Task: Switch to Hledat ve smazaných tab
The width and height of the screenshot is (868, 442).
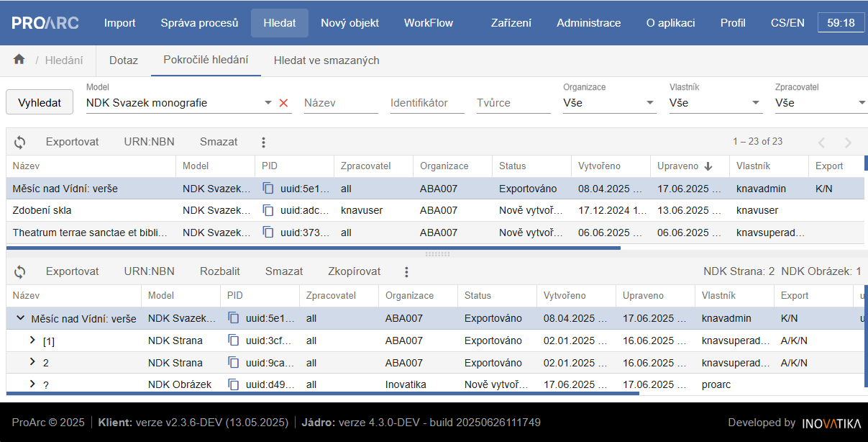Action: point(326,60)
